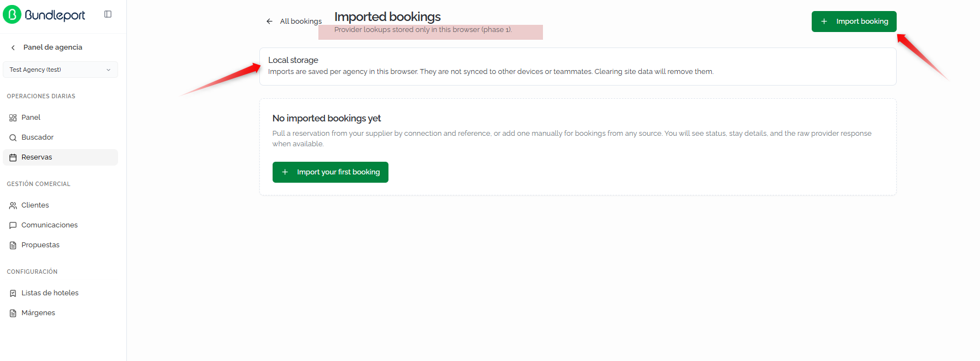This screenshot has height=361, width=980.
Task: Click the Panel grid icon
Action: pos(13,118)
